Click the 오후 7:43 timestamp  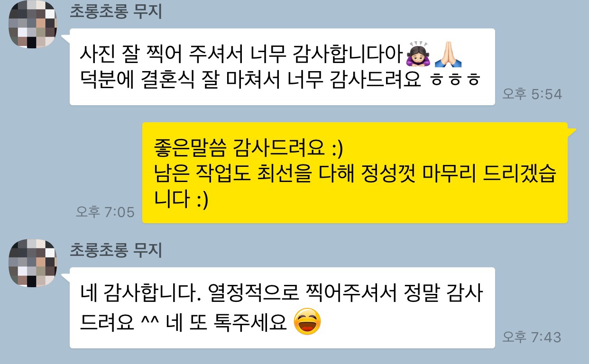[x=532, y=337]
